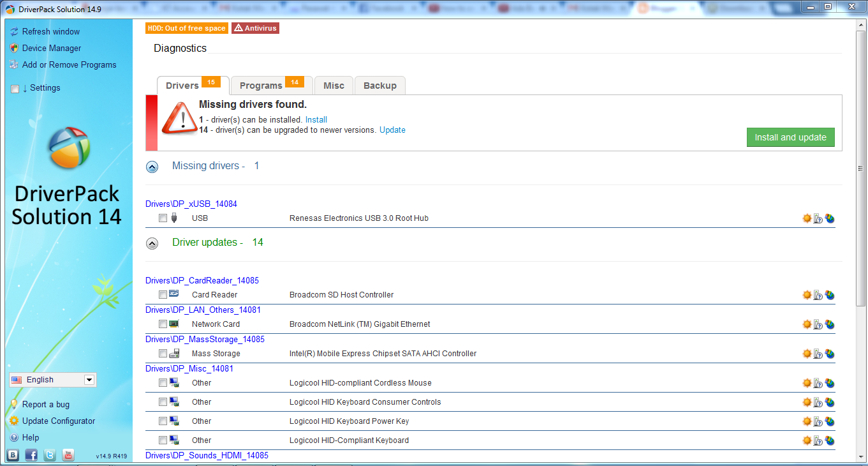Check the Renesas USB 3.0 Root Hub driver
This screenshot has height=466, width=868.
tap(163, 218)
